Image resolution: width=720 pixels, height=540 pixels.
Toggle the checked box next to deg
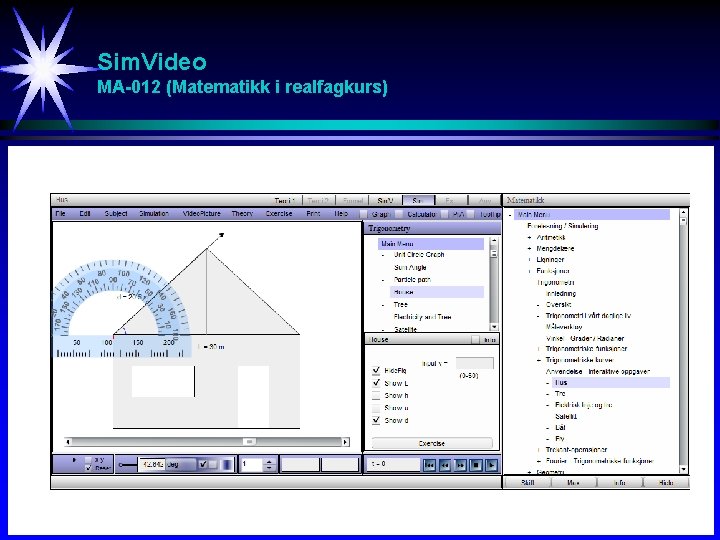tap(203, 465)
